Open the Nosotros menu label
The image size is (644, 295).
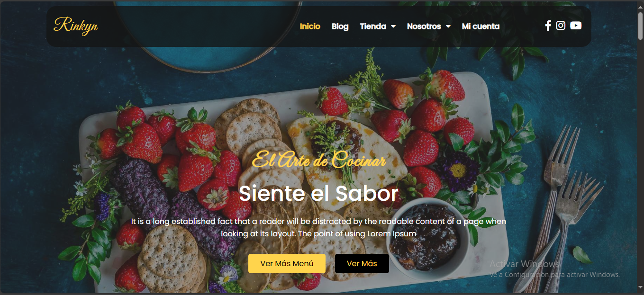coord(424,27)
